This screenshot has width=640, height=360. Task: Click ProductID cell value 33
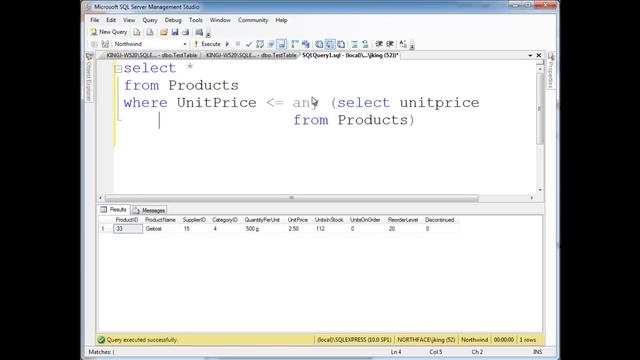(x=128, y=229)
